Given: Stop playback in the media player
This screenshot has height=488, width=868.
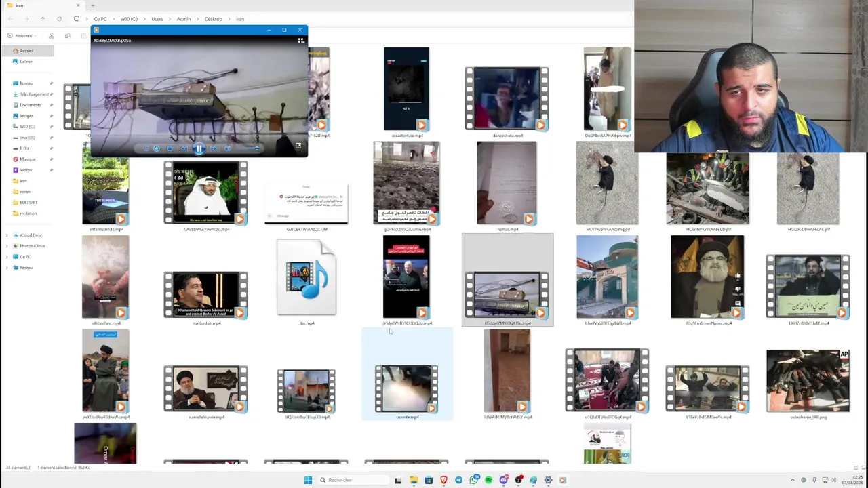Looking at the screenshot, I should pos(170,148).
